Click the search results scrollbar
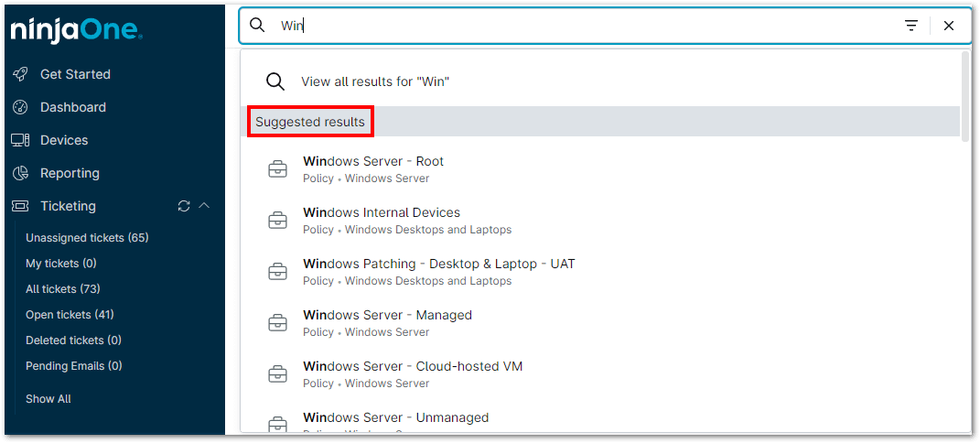 point(965,96)
